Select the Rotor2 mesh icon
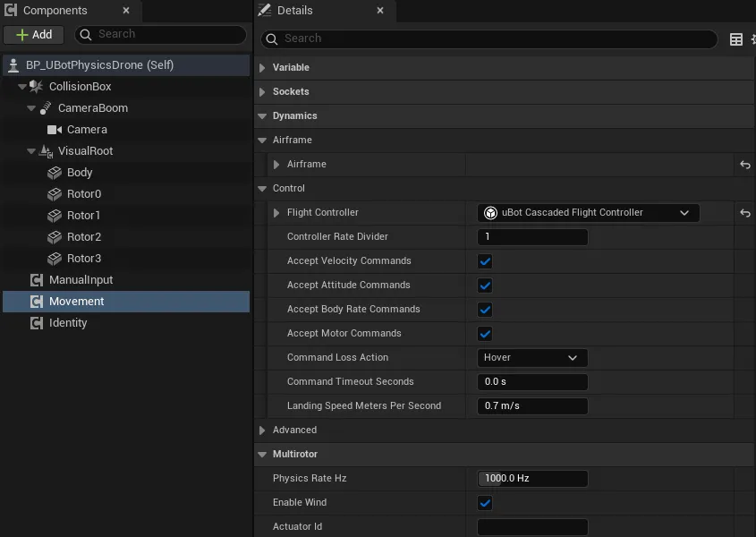This screenshot has width=756, height=537. 55,237
